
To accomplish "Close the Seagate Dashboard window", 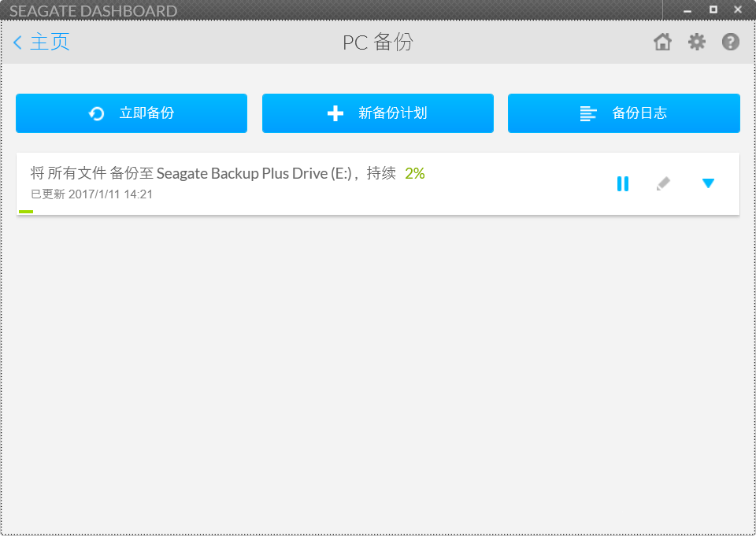I will tap(738, 10).
